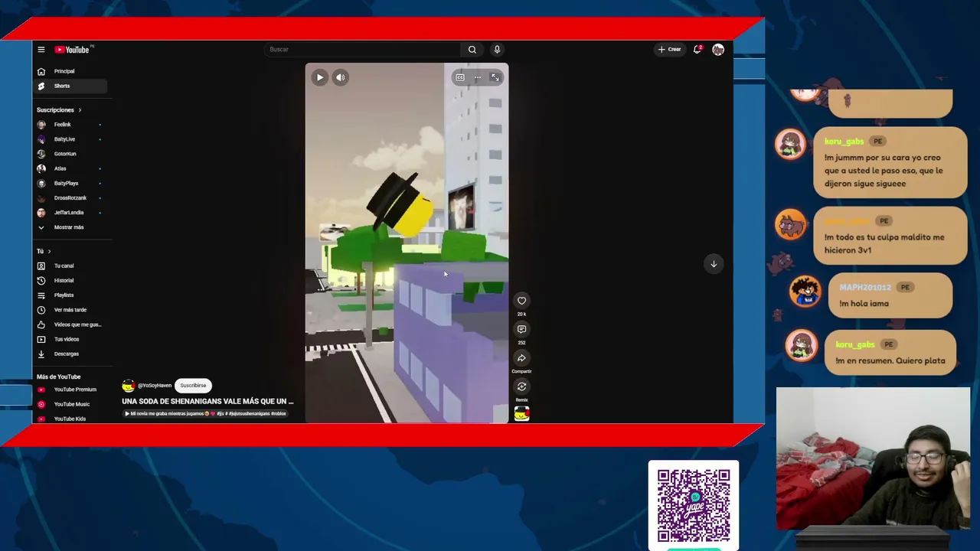The width and height of the screenshot is (980, 551).
Task: Start voice search with the microphone
Action: pyautogui.click(x=497, y=50)
